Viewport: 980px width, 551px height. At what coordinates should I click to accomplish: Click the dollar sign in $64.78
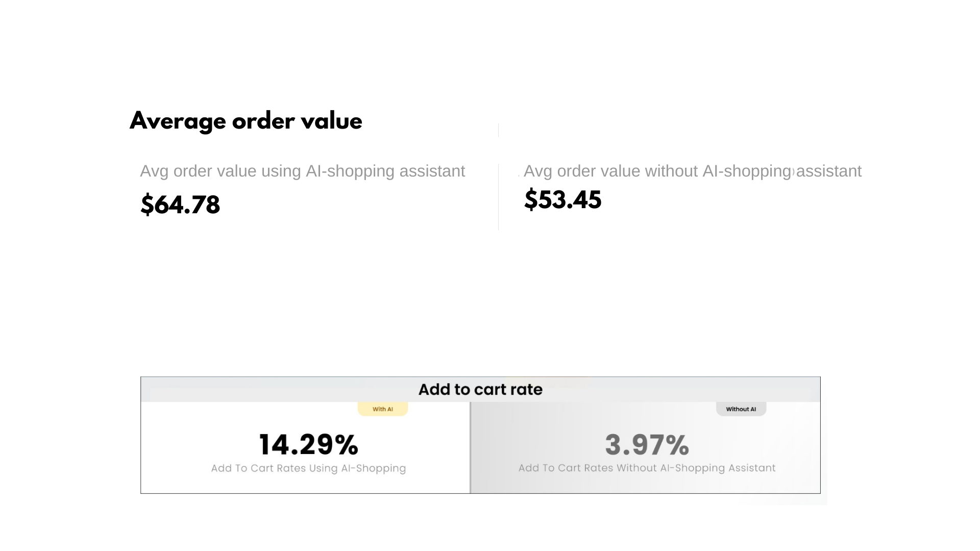click(147, 205)
